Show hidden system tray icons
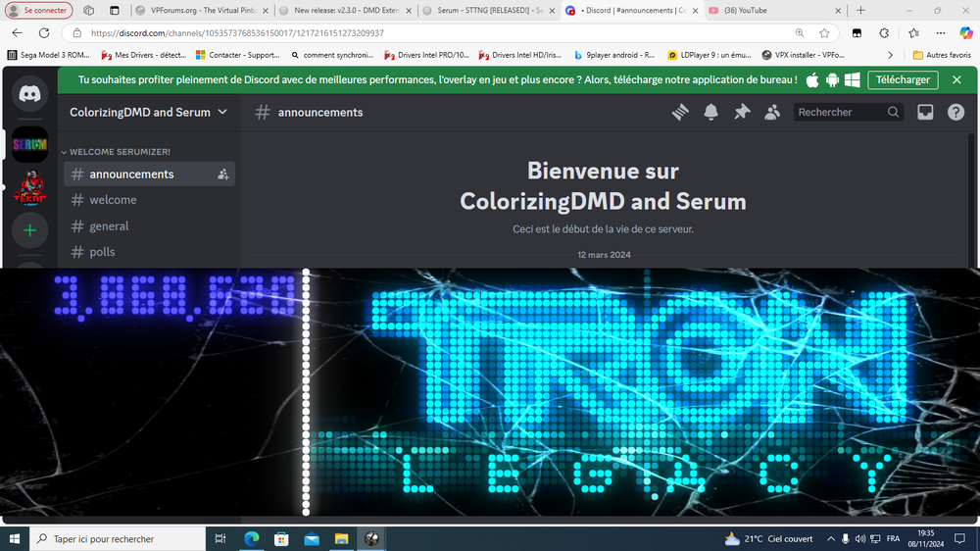Viewport: 980px width, 551px height. (831, 538)
